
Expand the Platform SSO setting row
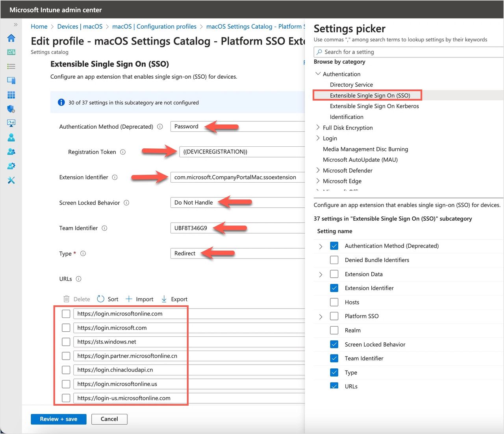coord(321,317)
